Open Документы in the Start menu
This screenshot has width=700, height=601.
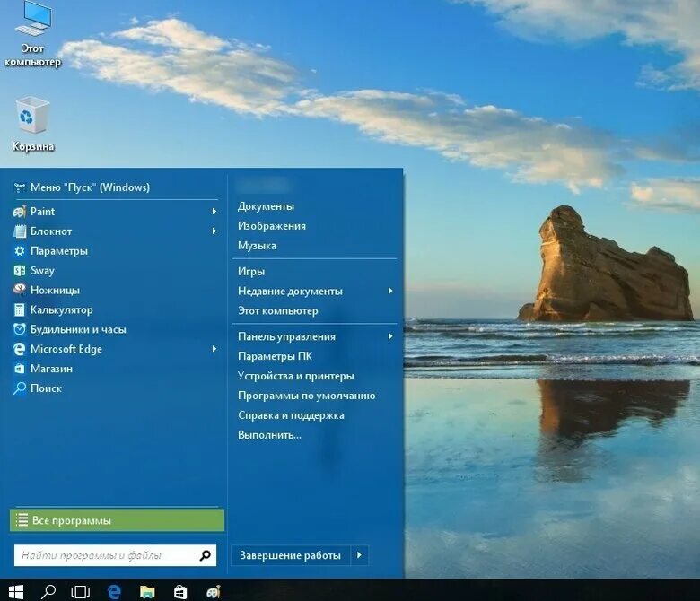point(266,206)
